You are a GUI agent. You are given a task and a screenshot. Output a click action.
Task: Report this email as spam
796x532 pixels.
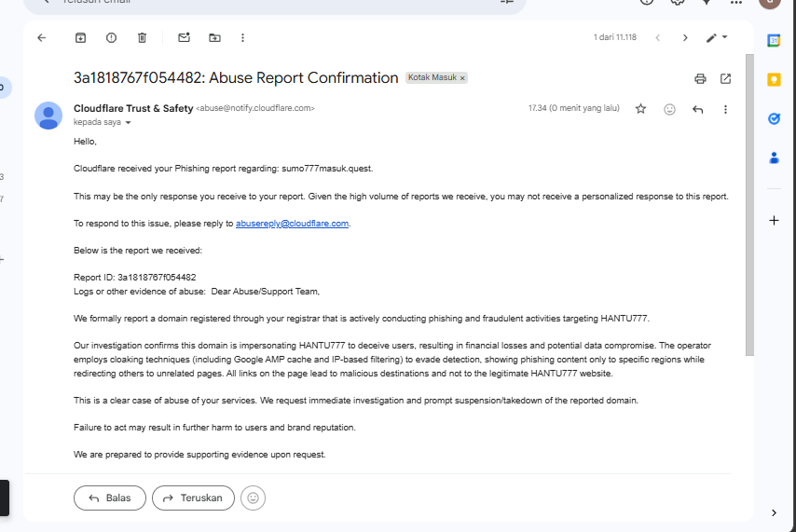tap(111, 37)
